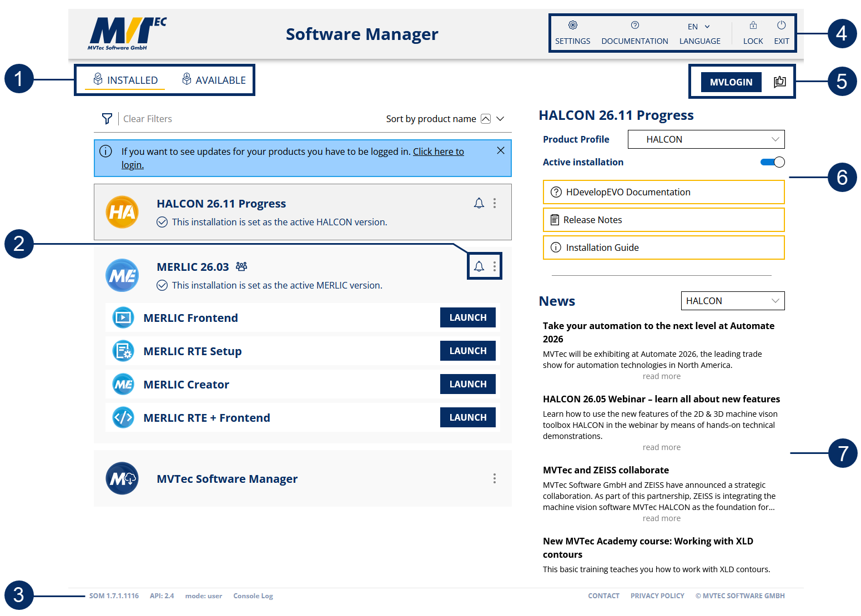The height and width of the screenshot is (616, 861).
Task: Click the HALCON bell notification icon
Action: pyautogui.click(x=479, y=203)
